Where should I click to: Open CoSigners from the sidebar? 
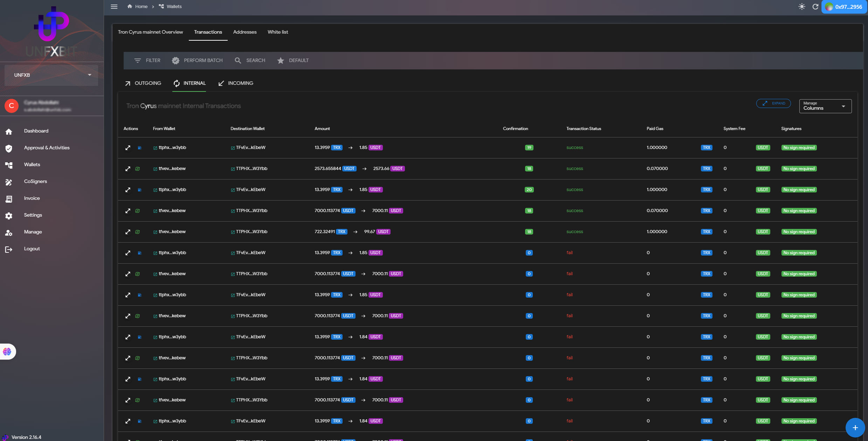[35, 181]
